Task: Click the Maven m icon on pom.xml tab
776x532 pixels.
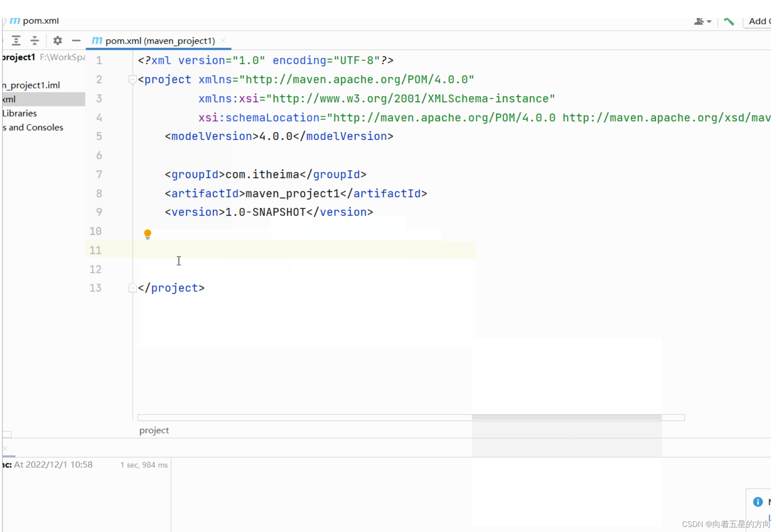Action: 96,41
